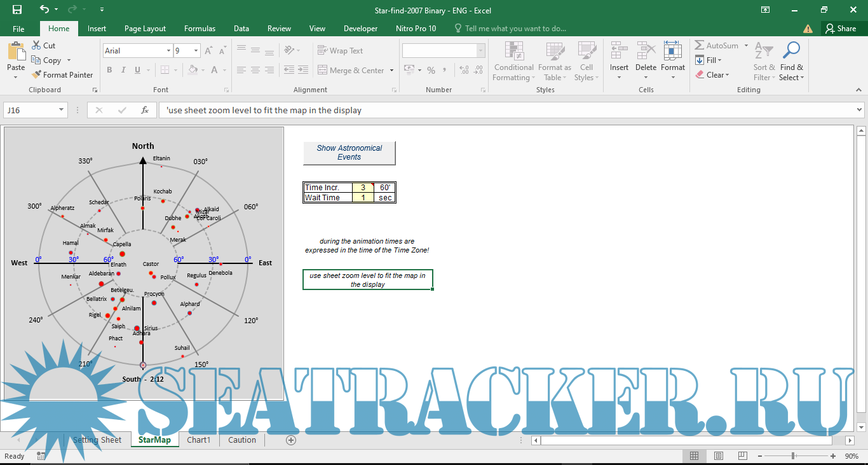Image resolution: width=868 pixels, height=465 pixels.
Task: Toggle Bold formatting
Action: tap(109, 70)
